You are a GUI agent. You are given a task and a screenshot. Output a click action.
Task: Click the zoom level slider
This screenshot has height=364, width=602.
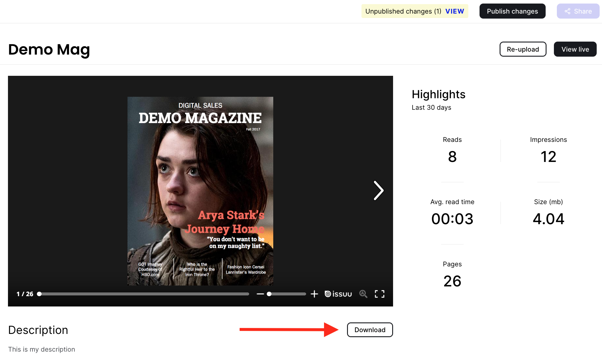tap(286, 294)
